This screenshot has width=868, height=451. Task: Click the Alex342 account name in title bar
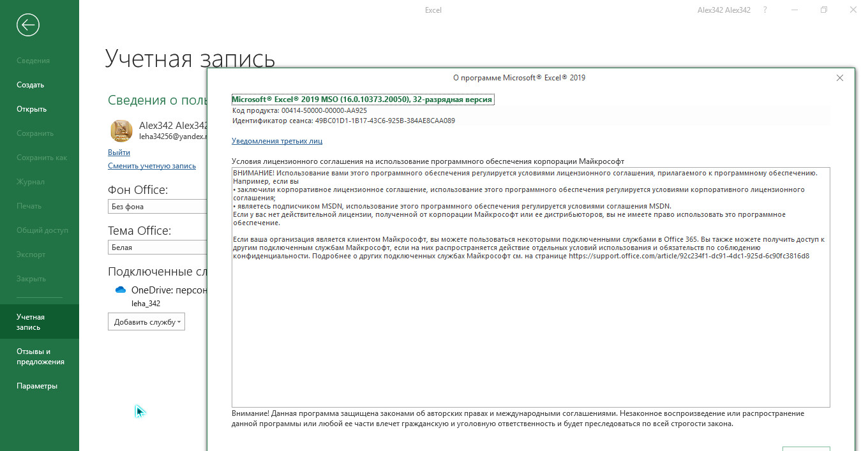pos(724,10)
